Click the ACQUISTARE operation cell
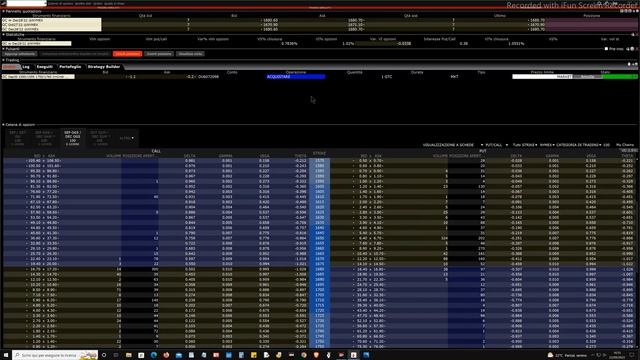 [x=296, y=77]
